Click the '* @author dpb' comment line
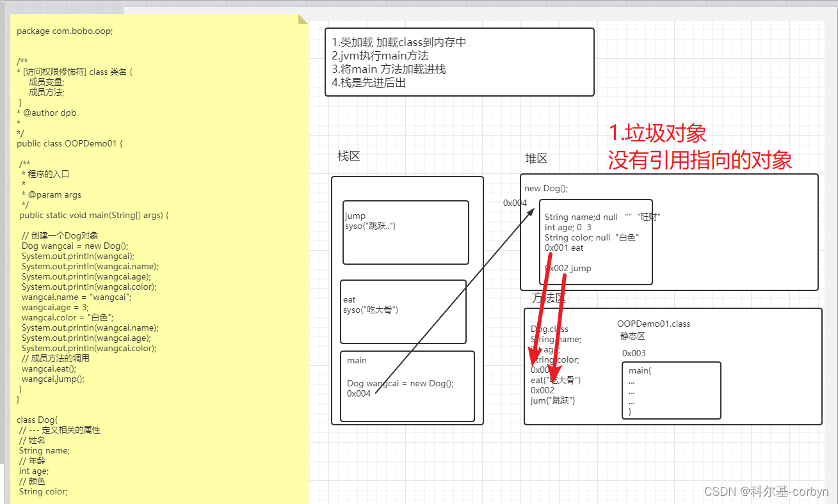The image size is (838, 504). 47,113
